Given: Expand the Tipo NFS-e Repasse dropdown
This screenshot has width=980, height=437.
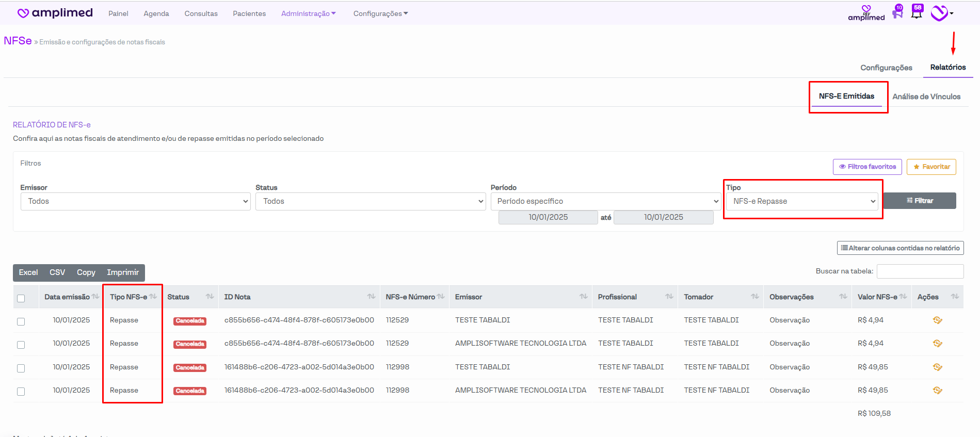Looking at the screenshot, I should click(801, 201).
